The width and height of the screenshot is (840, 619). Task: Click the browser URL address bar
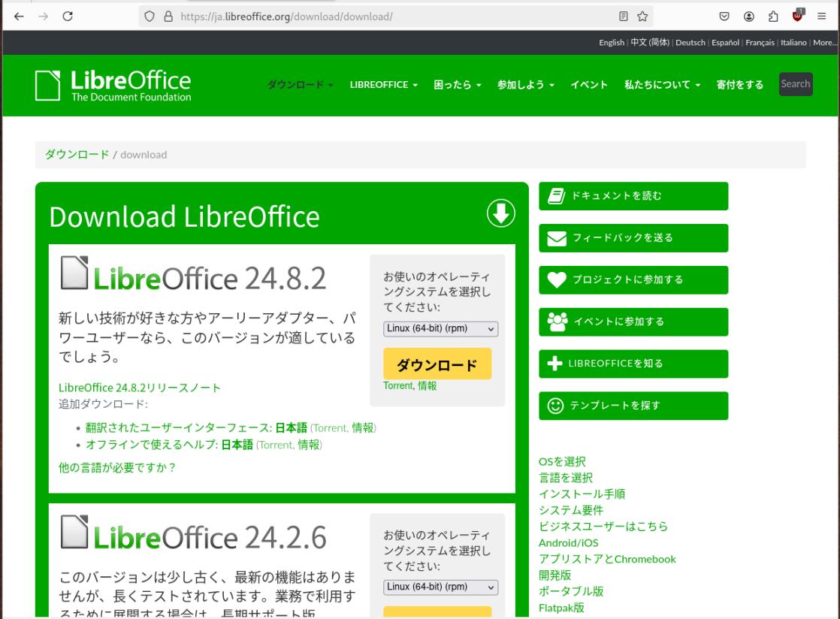click(395, 17)
